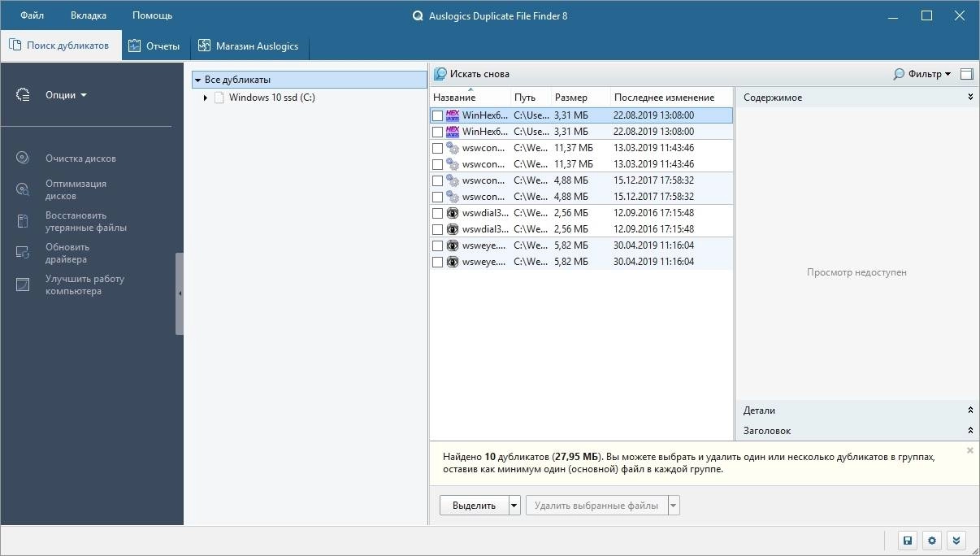Switch to the Отчеты tab
The image size is (980, 556).
click(156, 46)
